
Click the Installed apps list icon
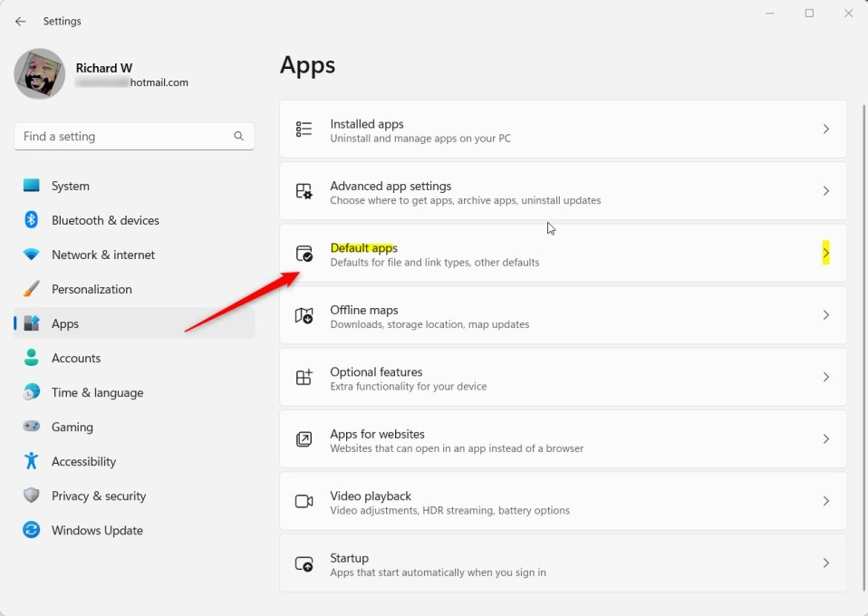pyautogui.click(x=304, y=129)
